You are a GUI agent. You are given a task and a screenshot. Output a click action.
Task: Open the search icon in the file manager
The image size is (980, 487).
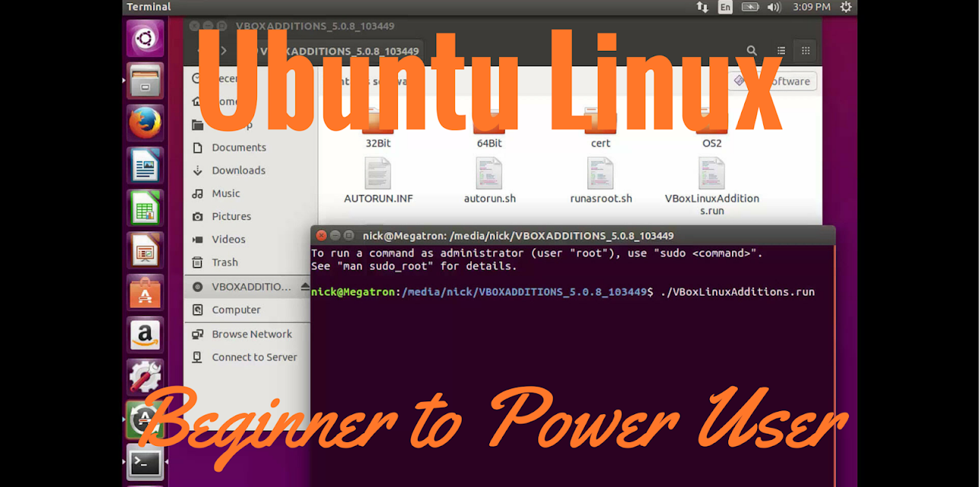click(x=751, y=50)
